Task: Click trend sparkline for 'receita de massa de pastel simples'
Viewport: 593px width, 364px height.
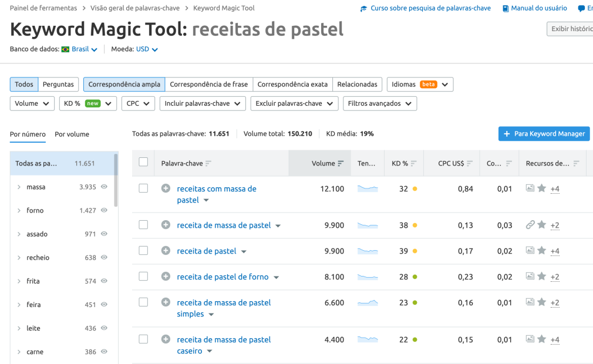Action: (368, 302)
